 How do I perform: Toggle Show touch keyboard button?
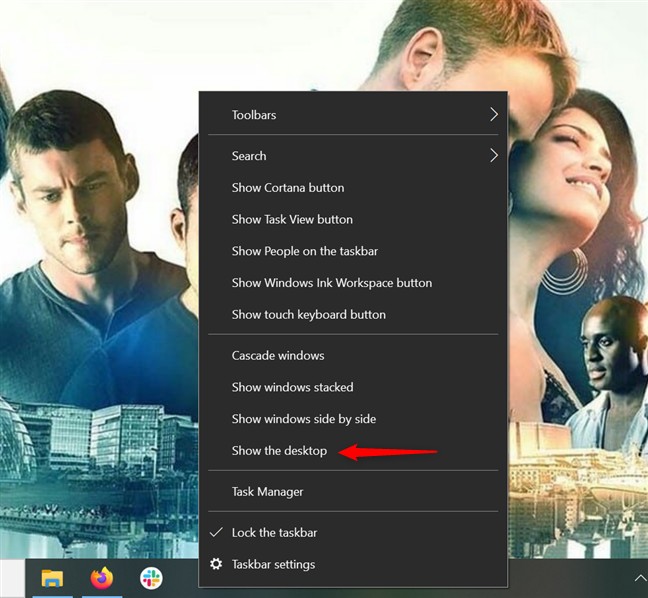pos(308,314)
